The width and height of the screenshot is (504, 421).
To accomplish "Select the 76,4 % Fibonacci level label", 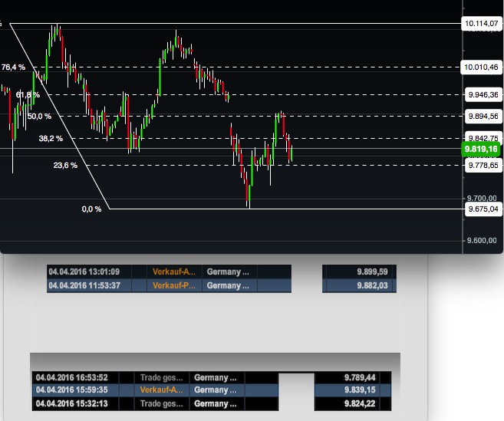I will (x=13, y=67).
